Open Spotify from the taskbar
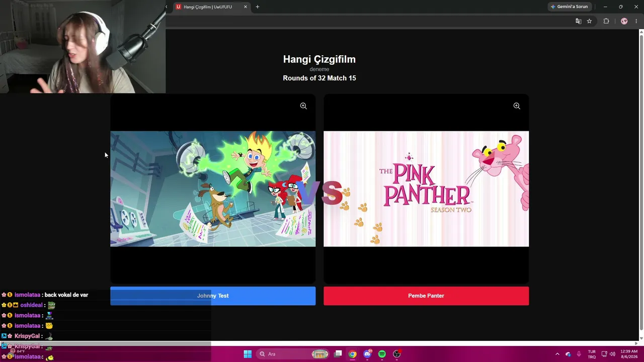 (382, 354)
